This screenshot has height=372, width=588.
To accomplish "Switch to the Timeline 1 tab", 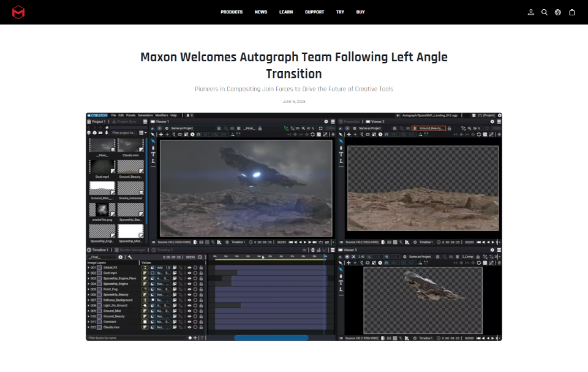I will (x=98, y=250).
